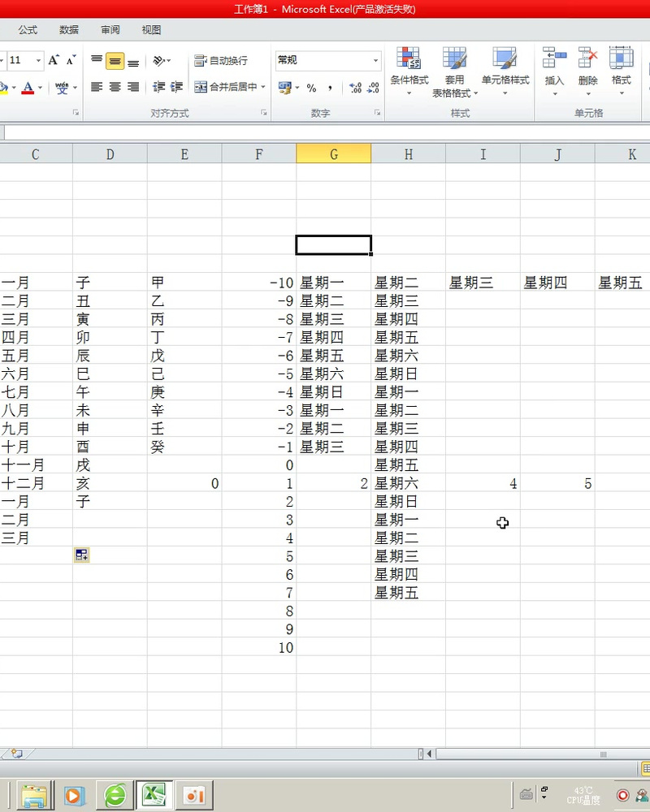Switch to the 数据 ribbon tab
Image resolution: width=650 pixels, height=812 pixels.
click(69, 30)
